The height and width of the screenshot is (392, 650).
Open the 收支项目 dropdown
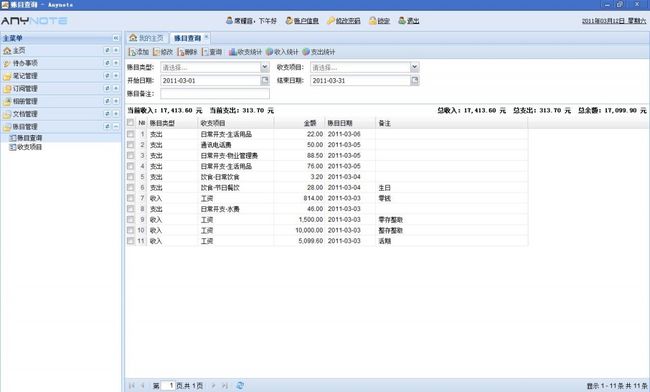415,67
